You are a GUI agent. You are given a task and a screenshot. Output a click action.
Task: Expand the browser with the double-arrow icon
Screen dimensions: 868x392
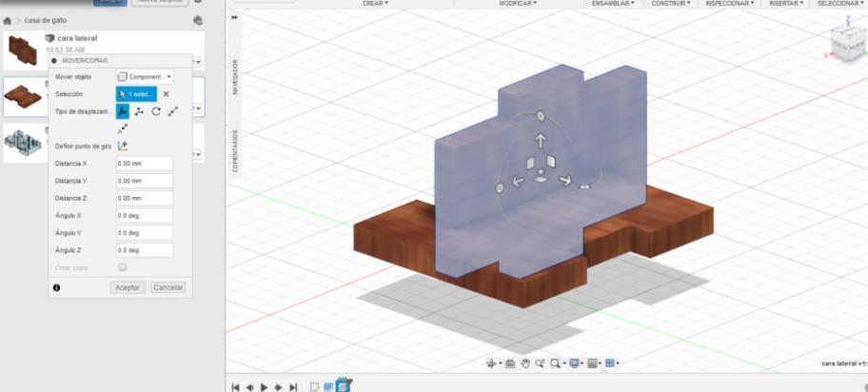235,18
